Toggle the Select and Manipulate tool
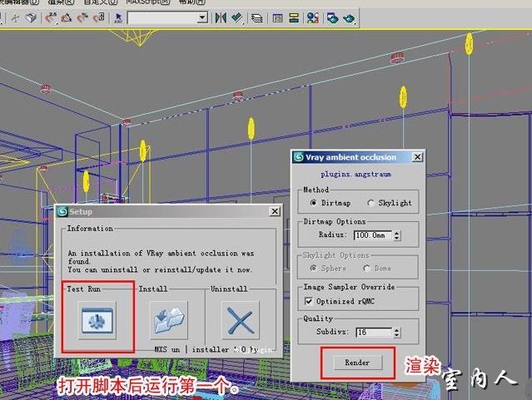 (15, 17)
